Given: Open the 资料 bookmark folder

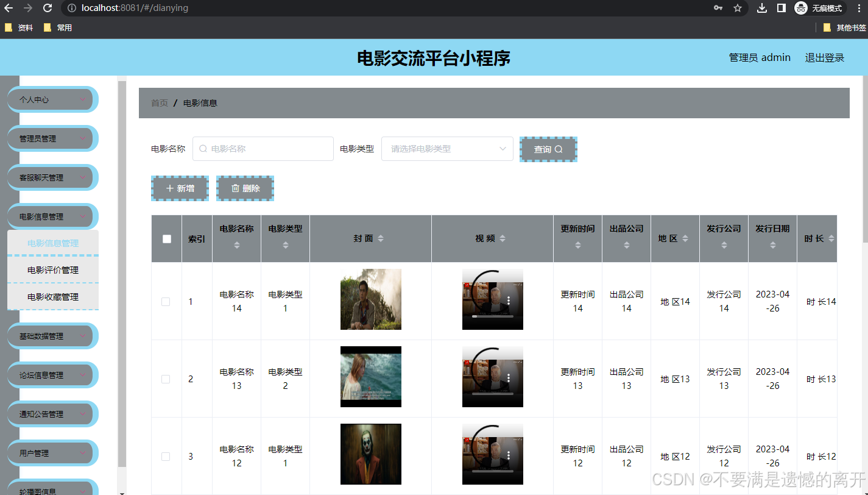Looking at the screenshot, I should tap(18, 27).
